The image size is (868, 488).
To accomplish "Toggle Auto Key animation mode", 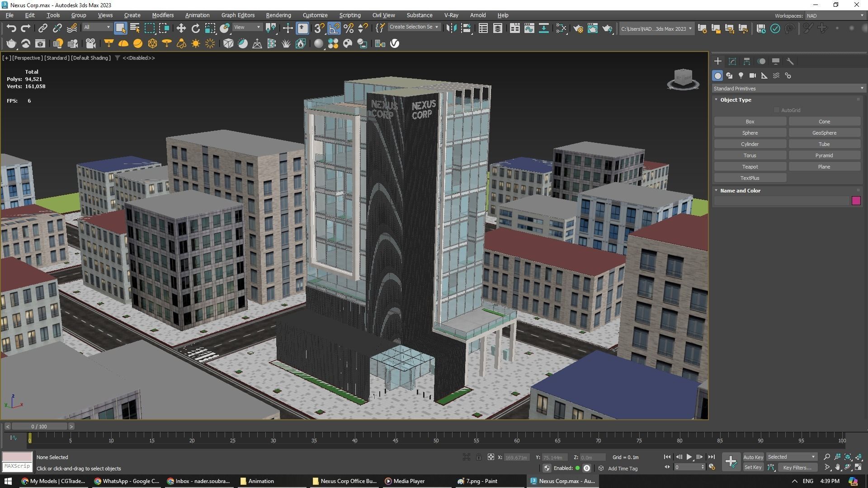I will coord(753,457).
